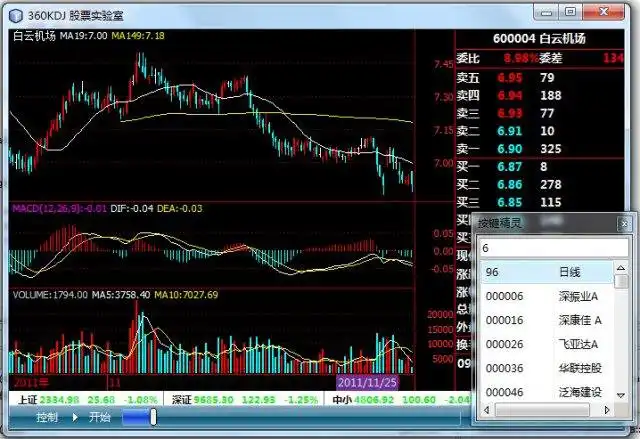Click the MA5:3758.40 volume label
Screen dimensions: 640x439
point(121,295)
